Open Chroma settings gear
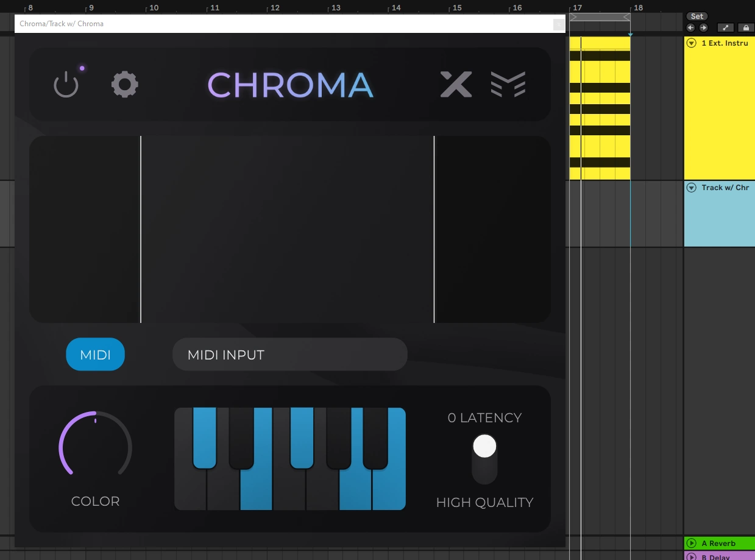Viewport: 755px width, 560px height. pyautogui.click(x=125, y=85)
